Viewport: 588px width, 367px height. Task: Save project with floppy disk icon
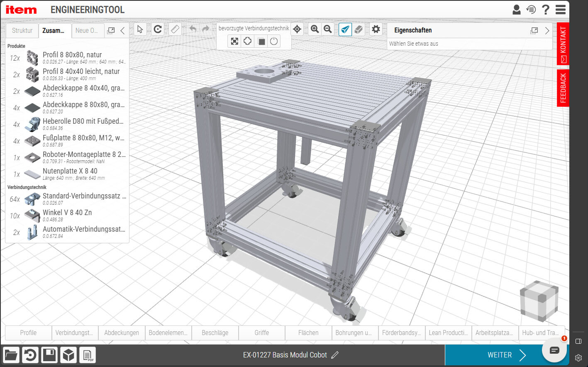(49, 355)
